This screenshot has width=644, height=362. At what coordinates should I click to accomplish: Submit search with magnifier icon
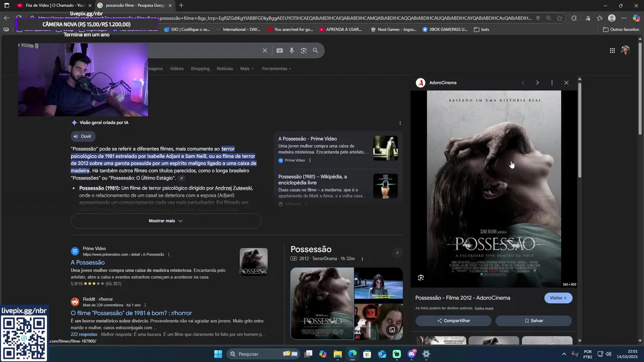[x=315, y=50]
